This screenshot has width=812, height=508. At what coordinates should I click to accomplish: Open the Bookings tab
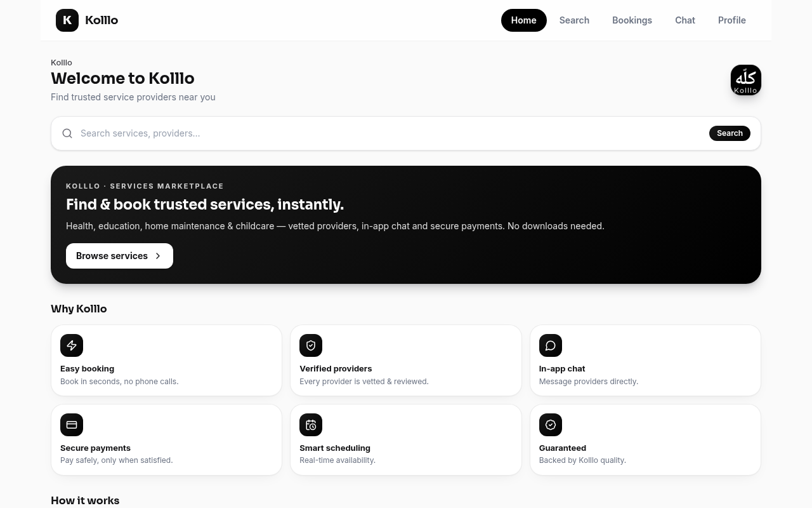[x=632, y=20]
